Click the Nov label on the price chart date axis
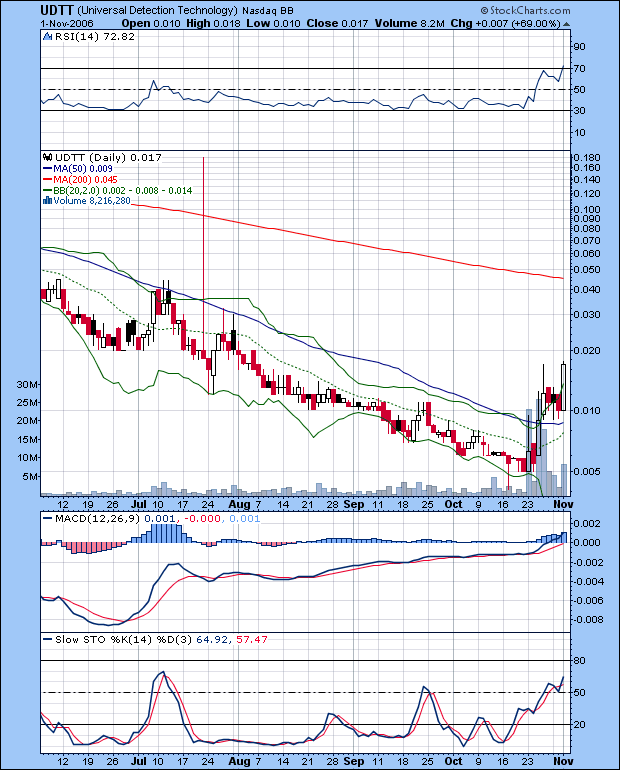The height and width of the screenshot is (770, 620). 563,504
